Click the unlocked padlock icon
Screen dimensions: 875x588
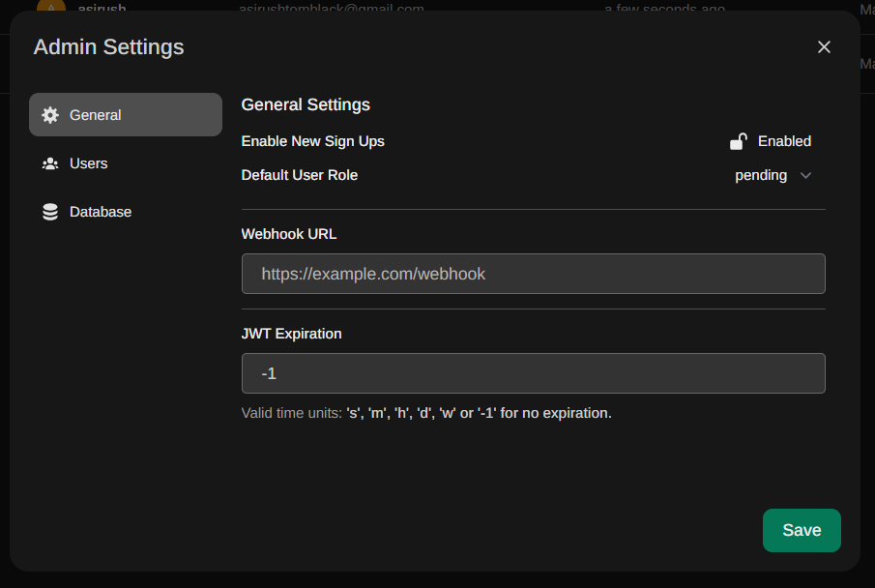pos(739,141)
